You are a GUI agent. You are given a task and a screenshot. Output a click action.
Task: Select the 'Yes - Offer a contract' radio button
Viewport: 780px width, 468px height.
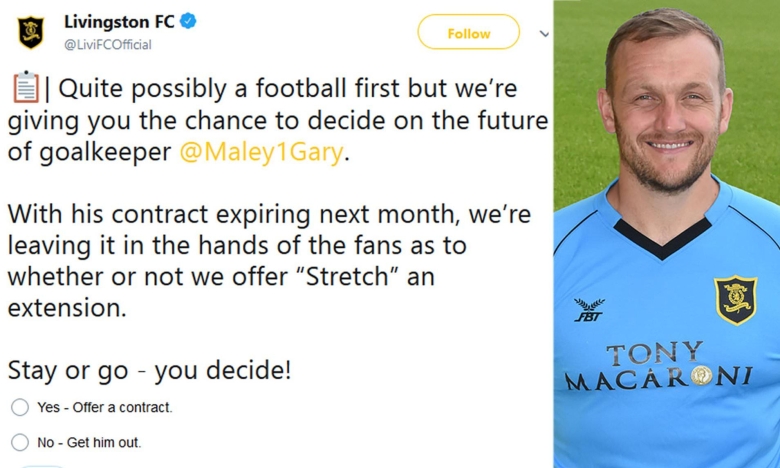point(20,407)
